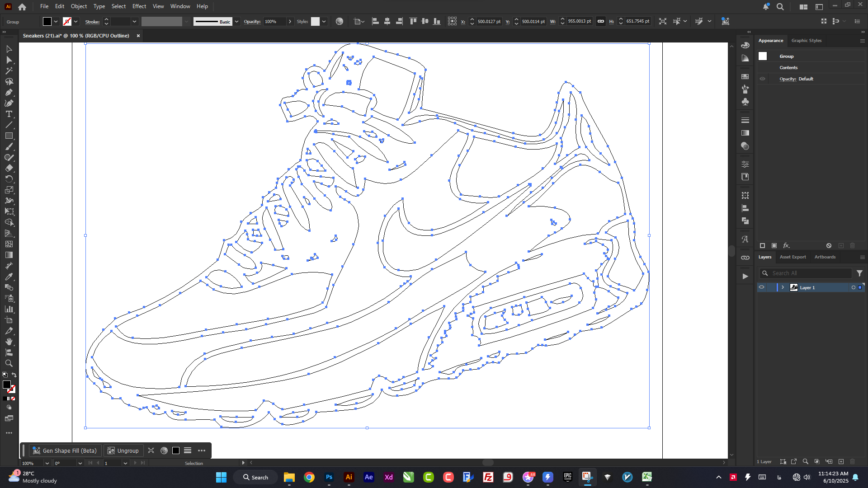Click the Add New Effect fx icon
The height and width of the screenshot is (488, 868).
click(x=786, y=245)
